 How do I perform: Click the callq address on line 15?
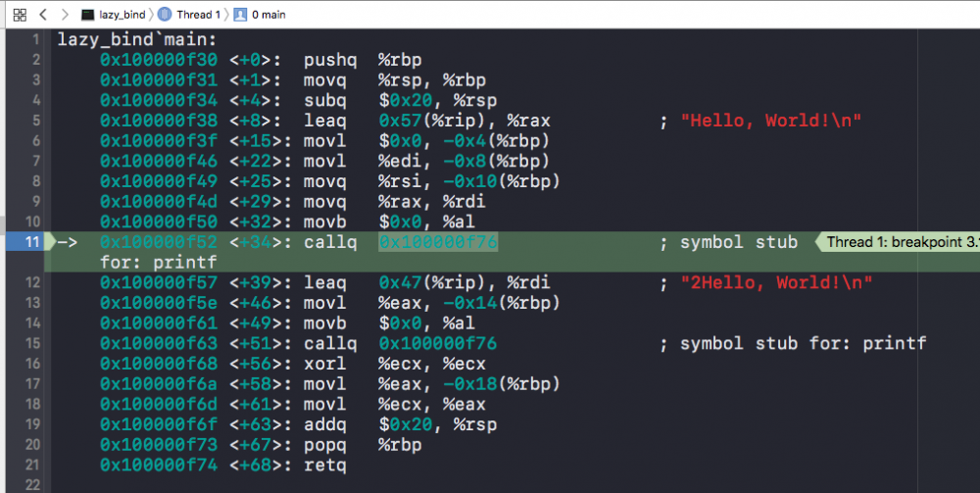(x=437, y=344)
